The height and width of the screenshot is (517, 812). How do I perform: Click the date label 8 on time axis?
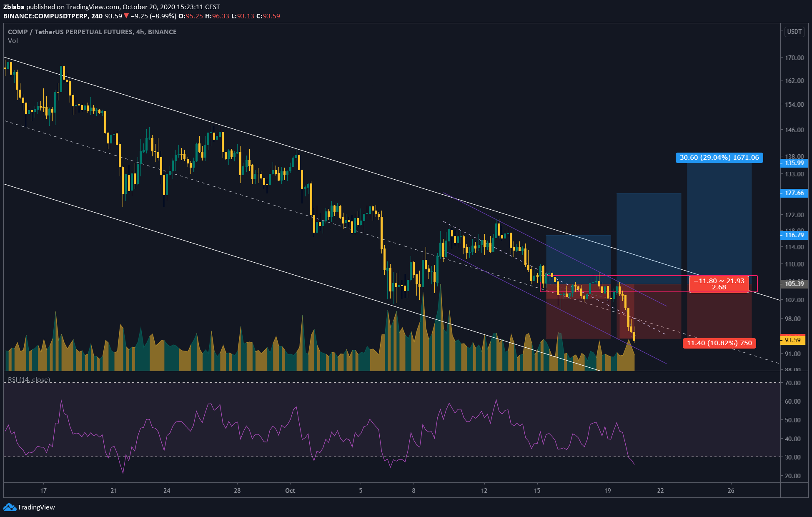pos(414,491)
